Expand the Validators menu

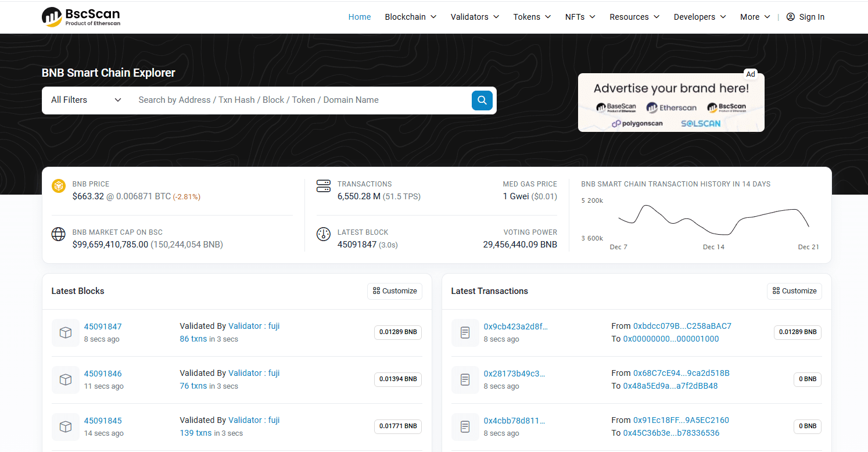(x=475, y=17)
